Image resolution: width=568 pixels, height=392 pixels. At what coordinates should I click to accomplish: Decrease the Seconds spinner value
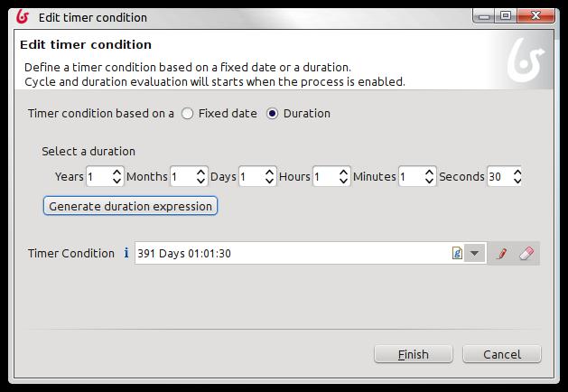[517, 181]
